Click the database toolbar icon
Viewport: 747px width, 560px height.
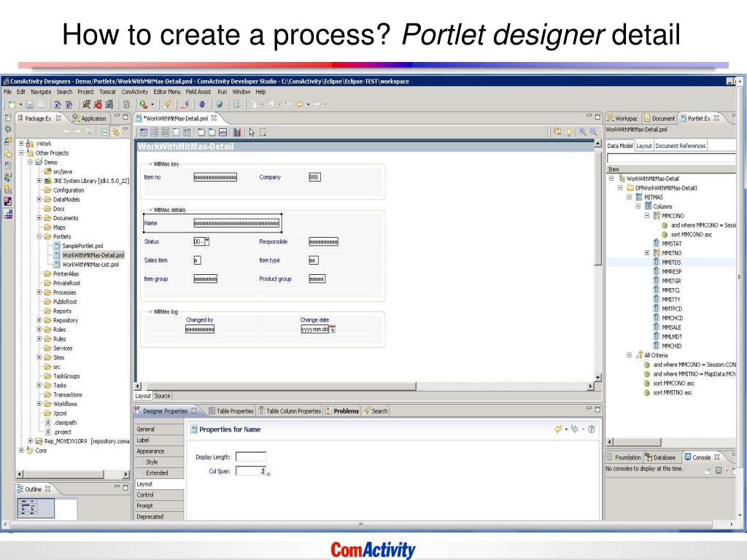236,104
